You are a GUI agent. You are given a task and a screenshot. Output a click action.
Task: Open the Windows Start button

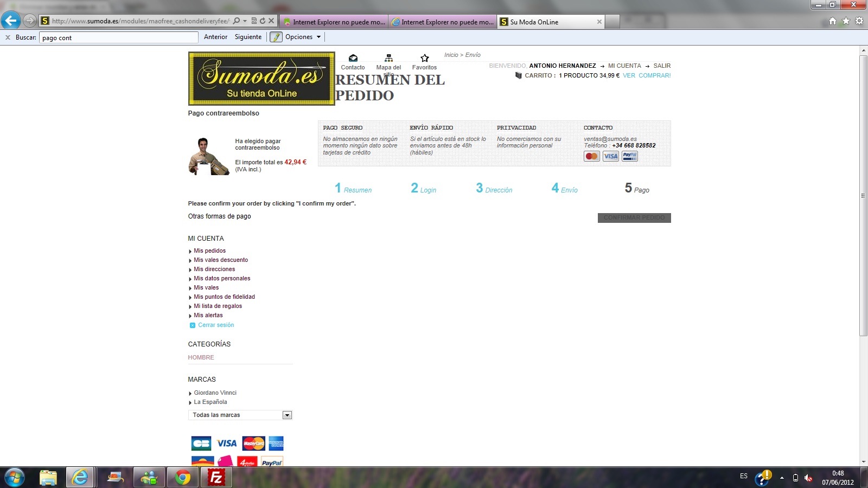[14, 478]
